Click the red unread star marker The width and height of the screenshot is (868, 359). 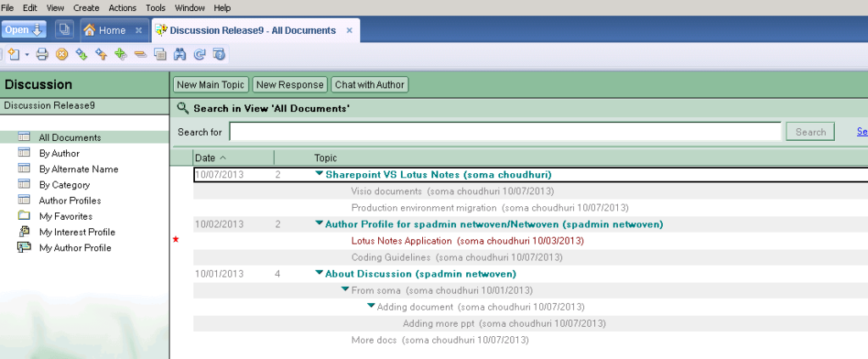click(x=176, y=239)
